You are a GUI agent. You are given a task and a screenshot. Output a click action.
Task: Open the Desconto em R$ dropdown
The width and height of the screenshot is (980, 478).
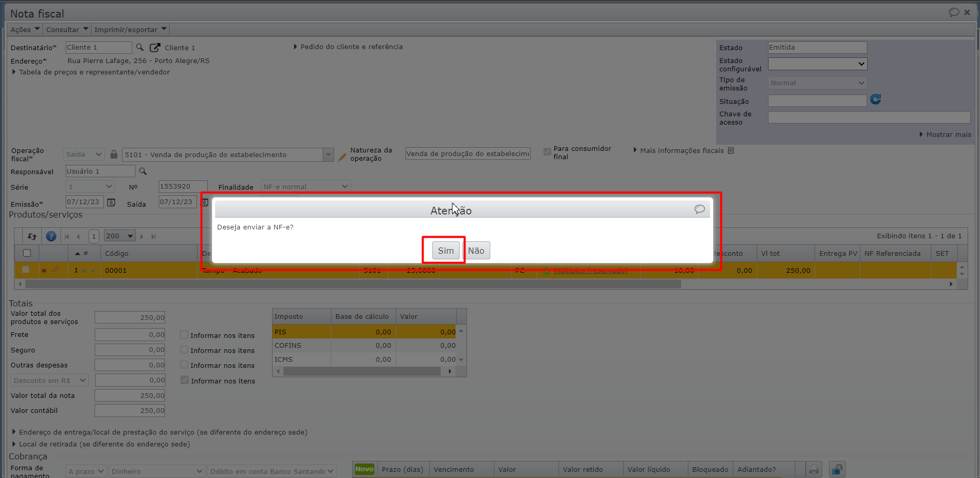point(50,380)
